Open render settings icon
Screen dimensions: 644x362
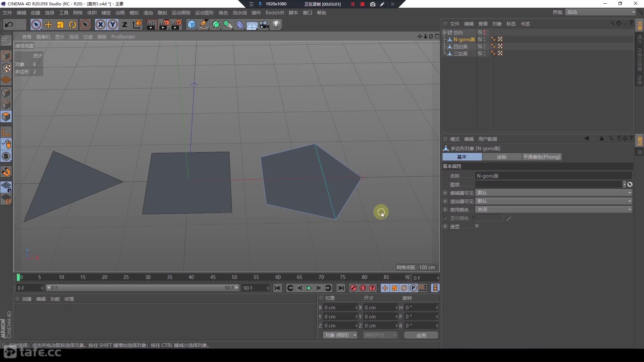tap(176, 24)
